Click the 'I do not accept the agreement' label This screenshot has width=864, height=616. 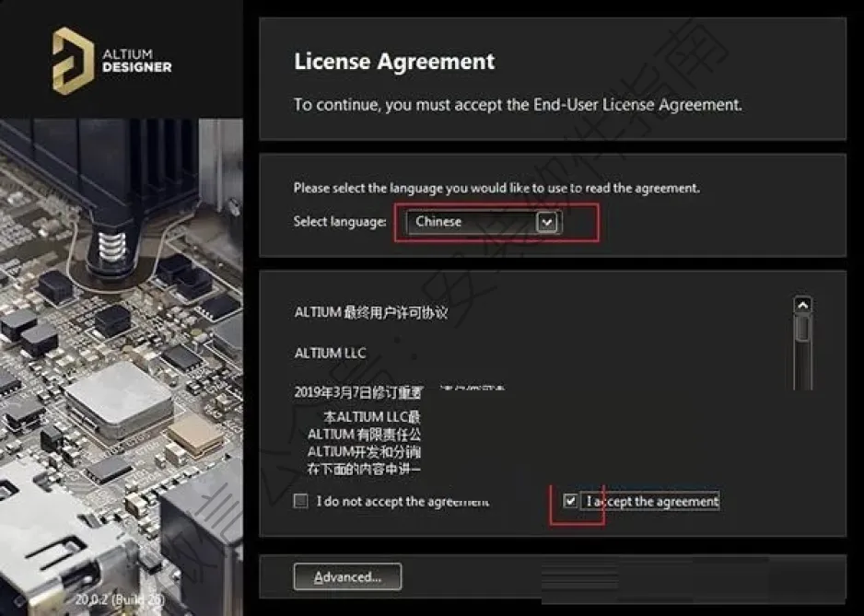pos(403,502)
